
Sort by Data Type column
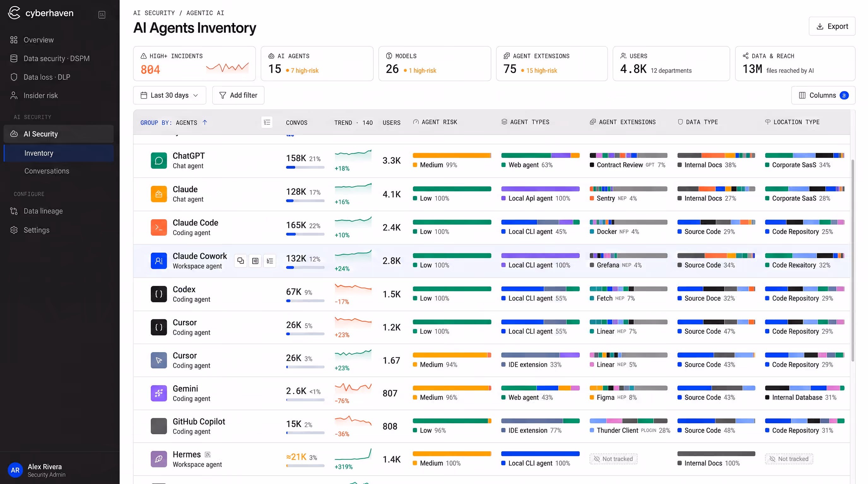[x=697, y=122]
